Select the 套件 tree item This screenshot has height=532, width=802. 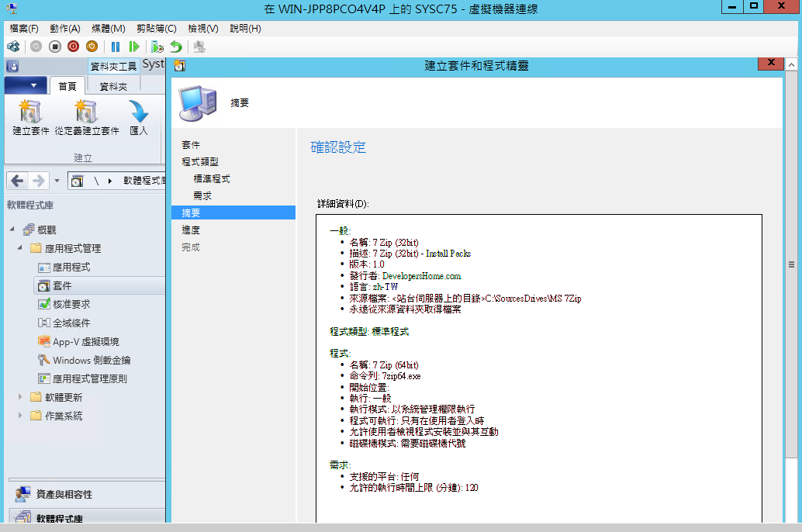pyautogui.click(x=62, y=285)
